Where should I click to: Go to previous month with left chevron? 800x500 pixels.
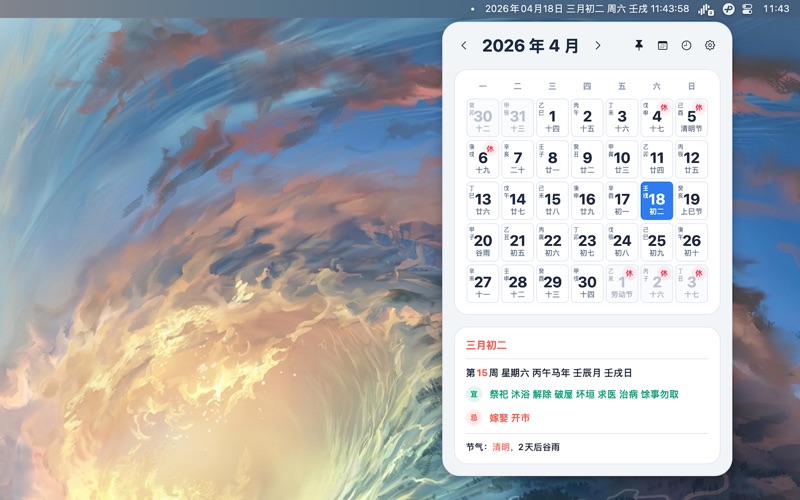coord(464,45)
